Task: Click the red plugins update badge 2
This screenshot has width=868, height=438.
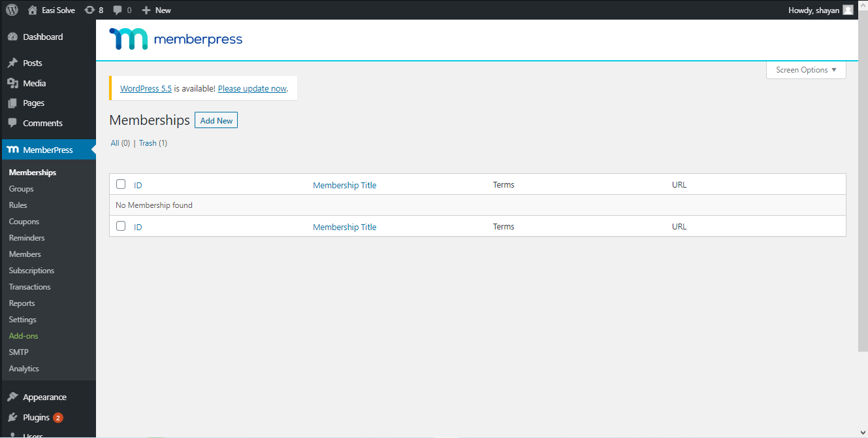Action: [x=58, y=418]
